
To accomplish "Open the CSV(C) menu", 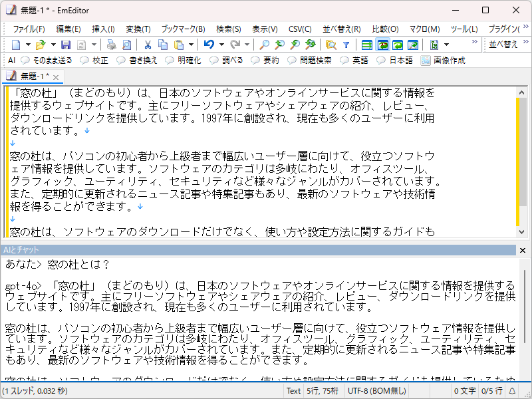I will pyautogui.click(x=300, y=29).
